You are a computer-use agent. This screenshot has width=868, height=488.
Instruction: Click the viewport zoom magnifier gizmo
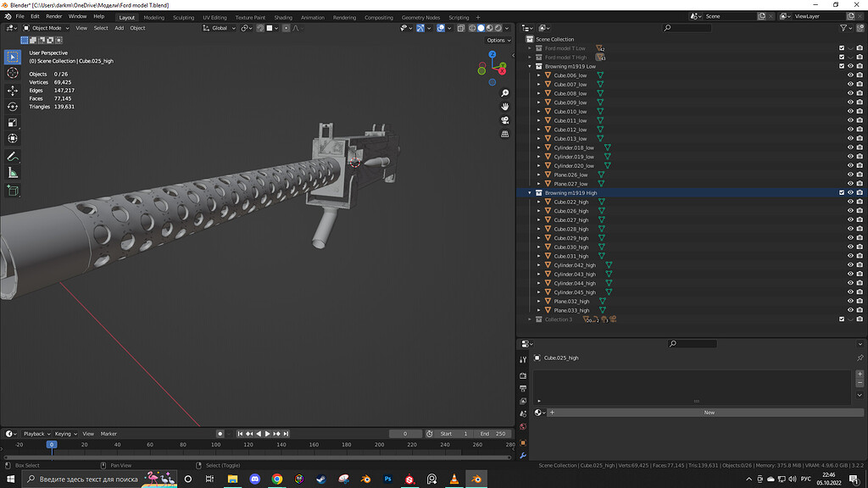505,93
